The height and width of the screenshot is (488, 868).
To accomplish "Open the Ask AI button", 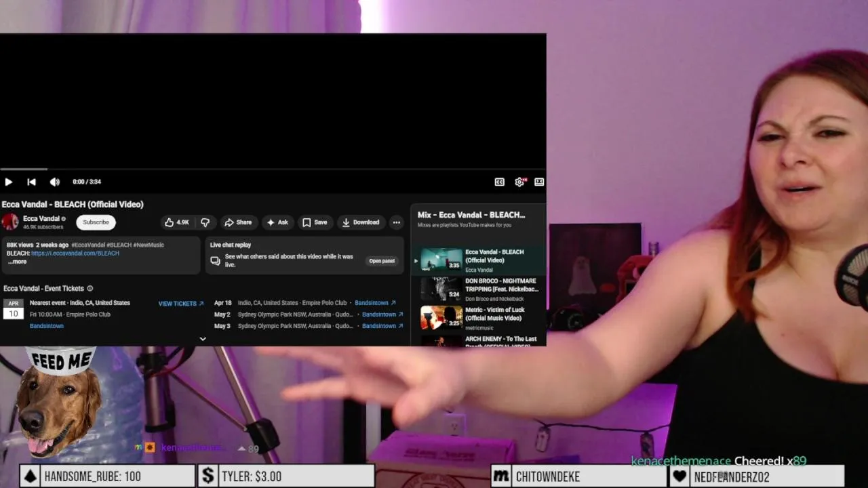I will tap(277, 222).
